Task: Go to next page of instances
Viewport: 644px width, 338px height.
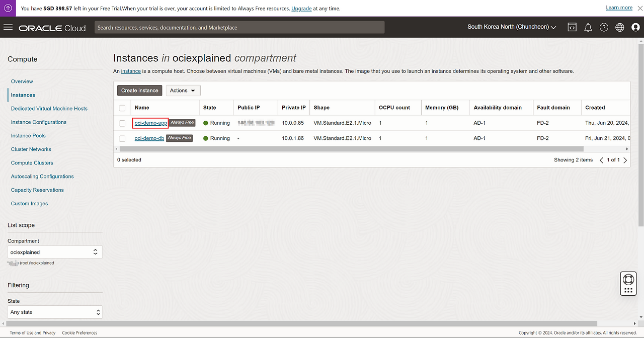Action: coord(625,160)
